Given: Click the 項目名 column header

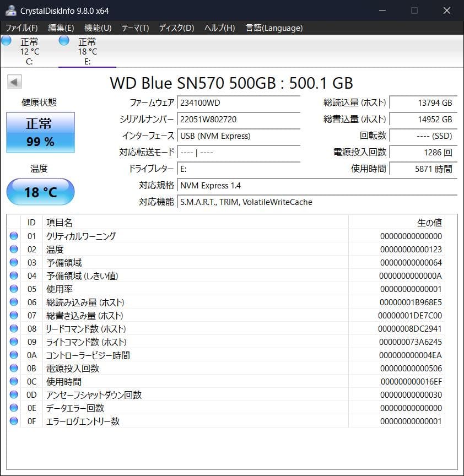Looking at the screenshot, I should [196, 223].
